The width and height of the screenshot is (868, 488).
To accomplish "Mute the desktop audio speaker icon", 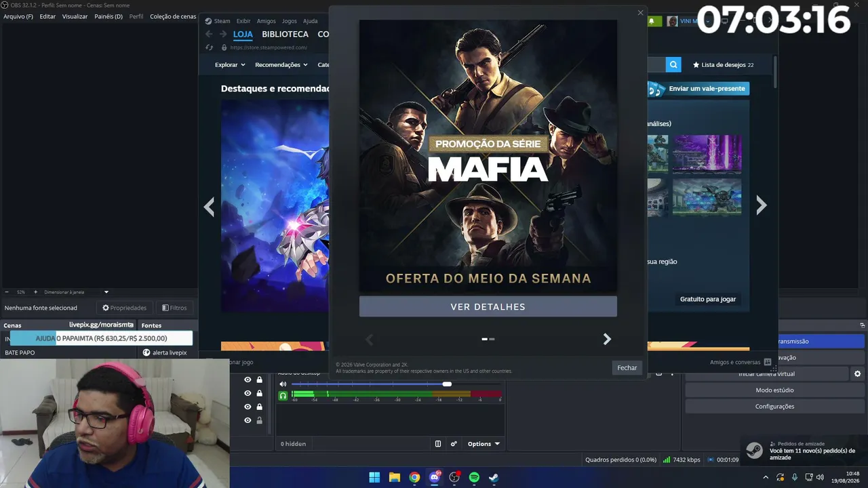I will pos(283,384).
